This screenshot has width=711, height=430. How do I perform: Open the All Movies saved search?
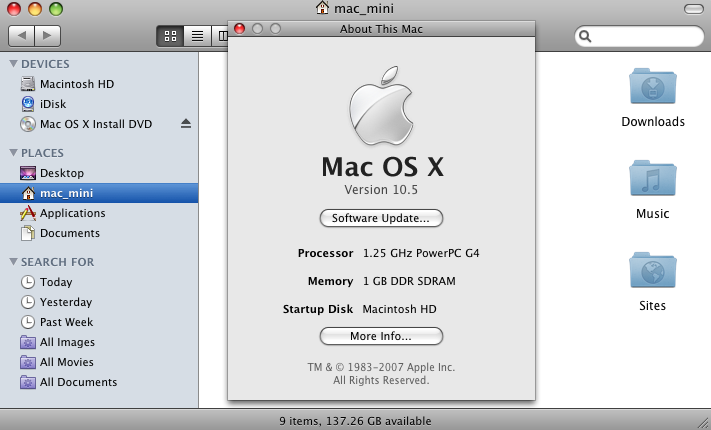coord(99,362)
